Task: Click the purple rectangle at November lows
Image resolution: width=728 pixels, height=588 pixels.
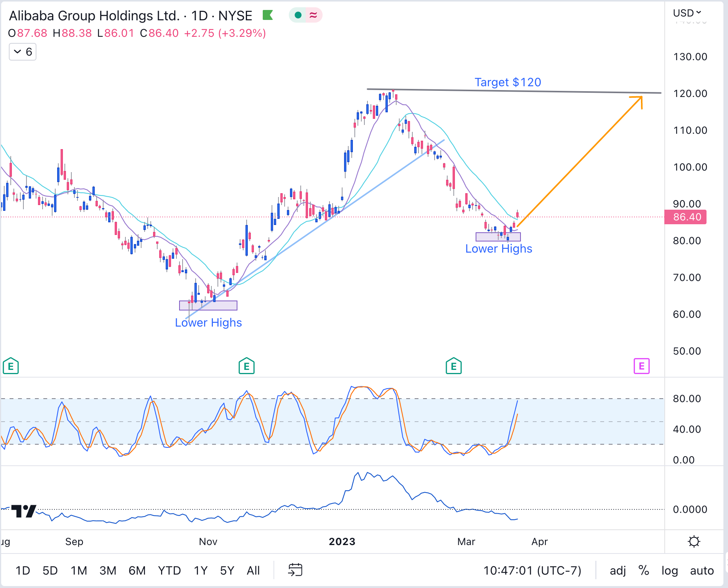Action: click(208, 305)
